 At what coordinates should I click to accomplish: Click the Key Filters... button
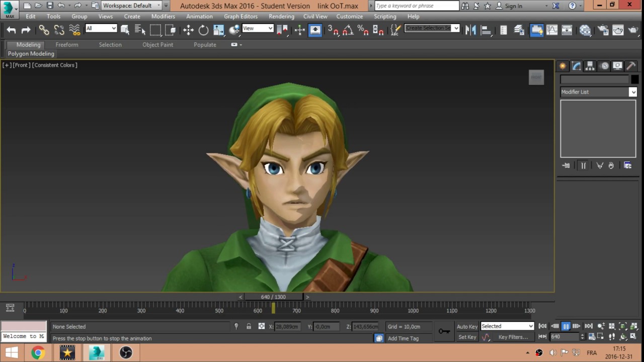(513, 337)
